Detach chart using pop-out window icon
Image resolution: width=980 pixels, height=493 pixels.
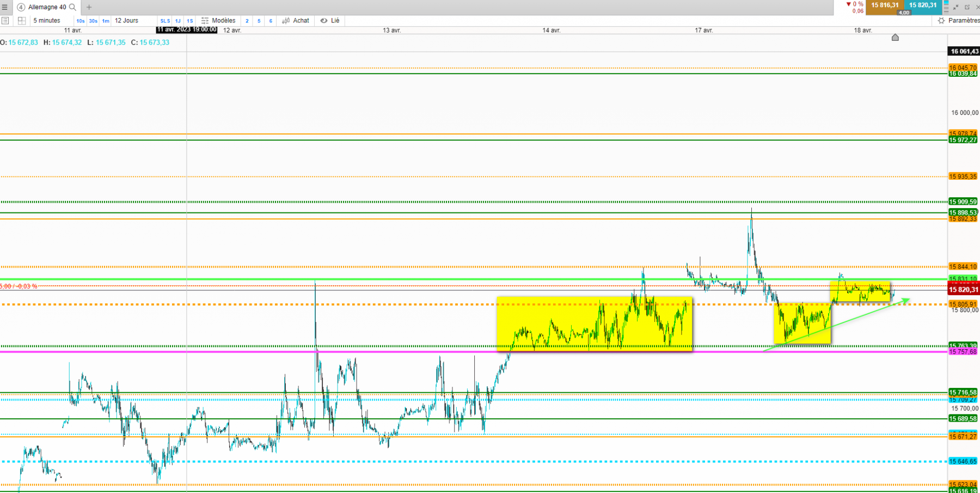(967, 7)
